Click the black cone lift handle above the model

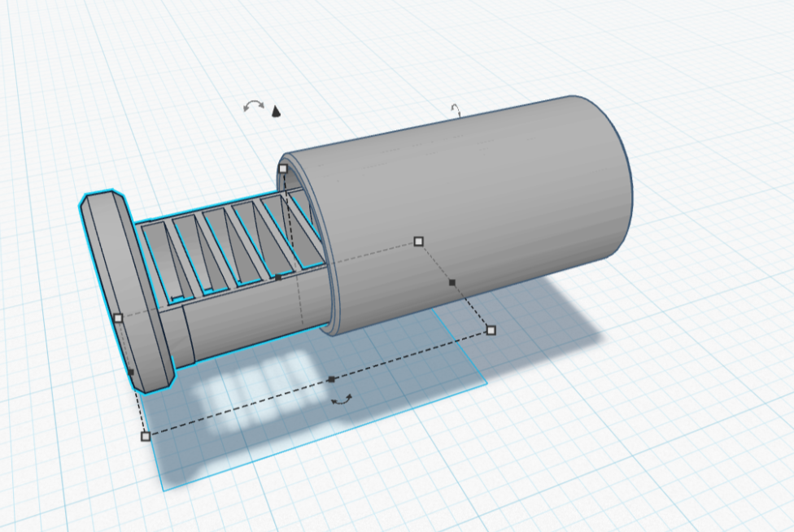(x=276, y=111)
